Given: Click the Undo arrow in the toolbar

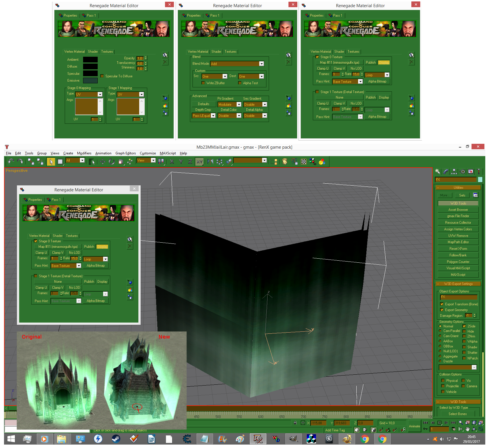Looking at the screenshot, I should click(x=11, y=162).
